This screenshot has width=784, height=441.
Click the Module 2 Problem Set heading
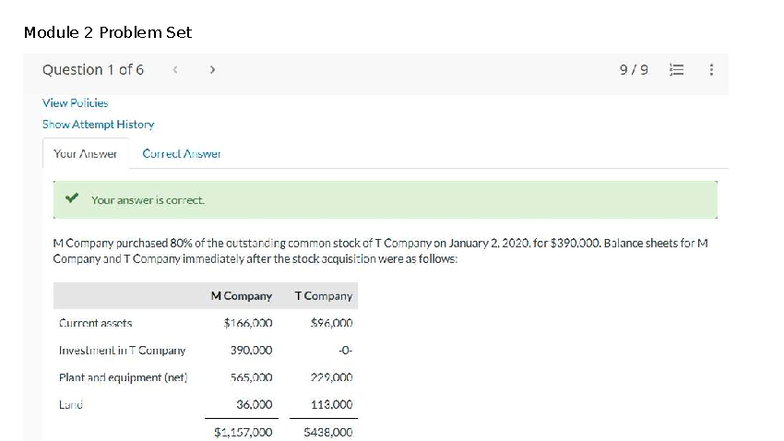tap(107, 32)
